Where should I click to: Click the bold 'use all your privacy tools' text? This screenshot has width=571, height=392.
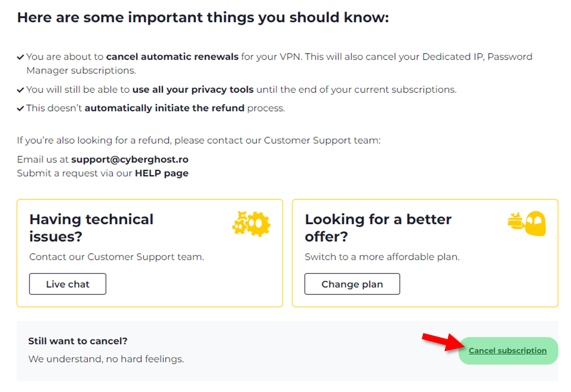[193, 90]
